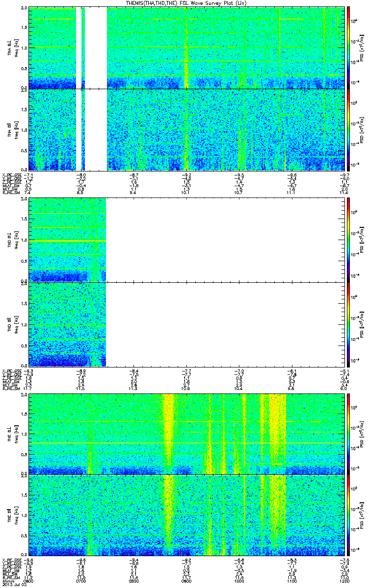Click the PSD color bar beside THD perpendicular panel
This screenshot has height=588, width=368.
348,239
